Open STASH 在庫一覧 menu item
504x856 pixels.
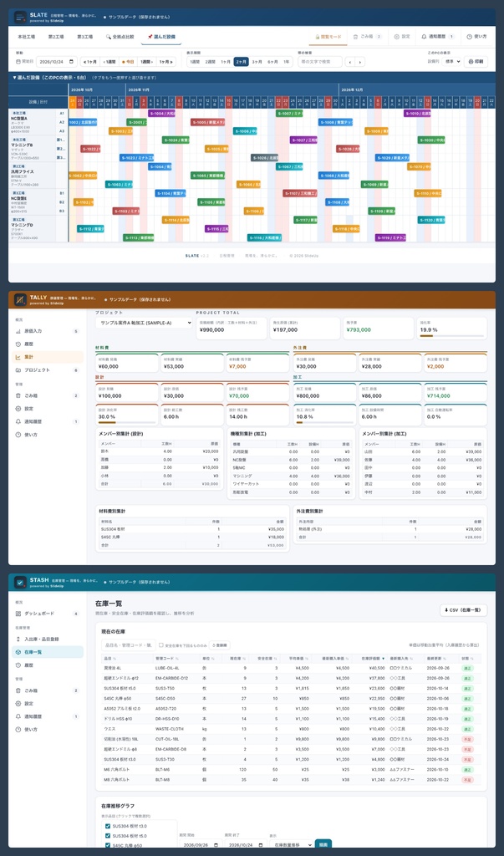(x=48, y=652)
